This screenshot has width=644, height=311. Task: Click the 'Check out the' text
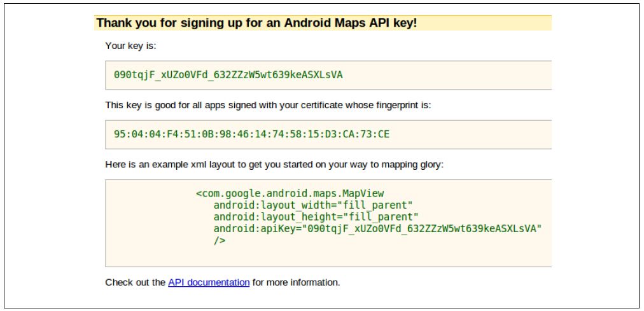tap(135, 282)
